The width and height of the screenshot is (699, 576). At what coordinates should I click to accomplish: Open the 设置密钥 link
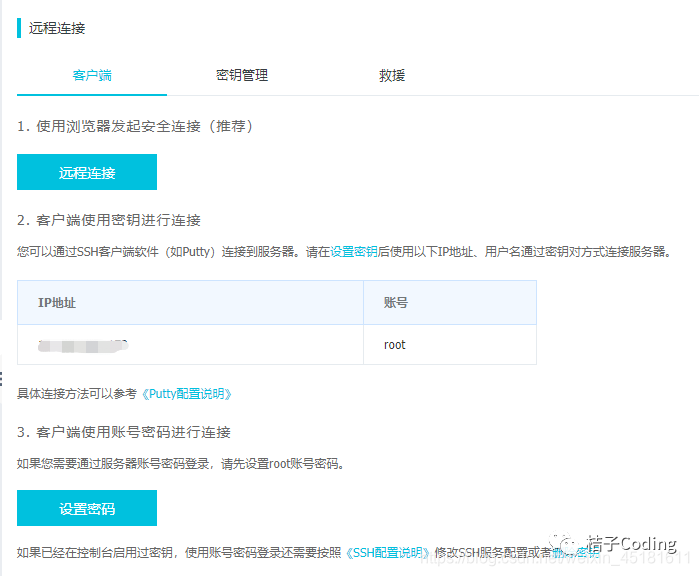click(x=354, y=252)
